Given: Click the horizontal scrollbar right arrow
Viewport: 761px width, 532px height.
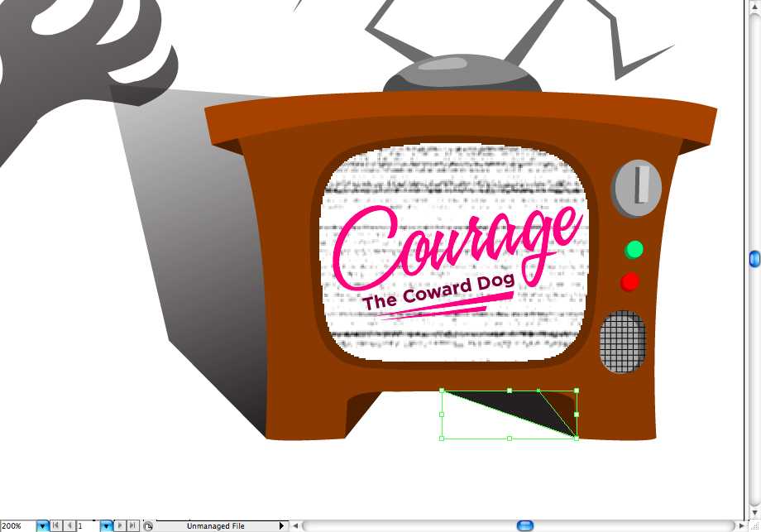Looking at the screenshot, I should 741,525.
